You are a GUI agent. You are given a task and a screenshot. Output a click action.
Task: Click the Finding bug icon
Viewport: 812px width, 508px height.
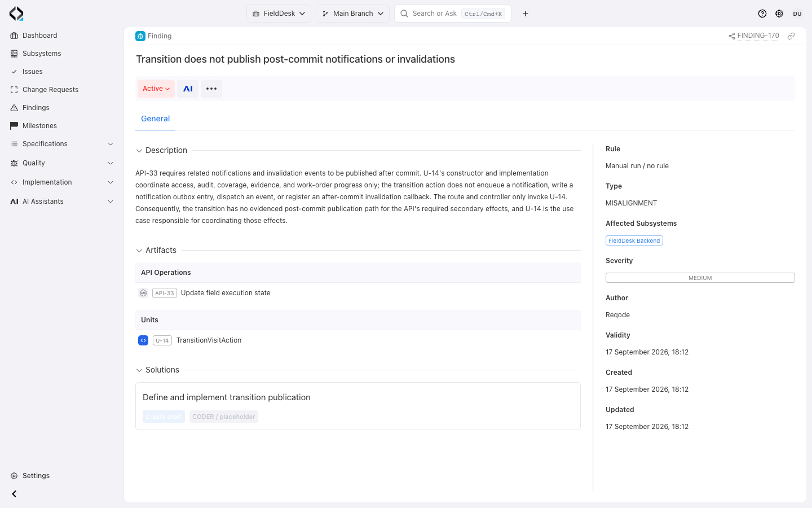[140, 36]
